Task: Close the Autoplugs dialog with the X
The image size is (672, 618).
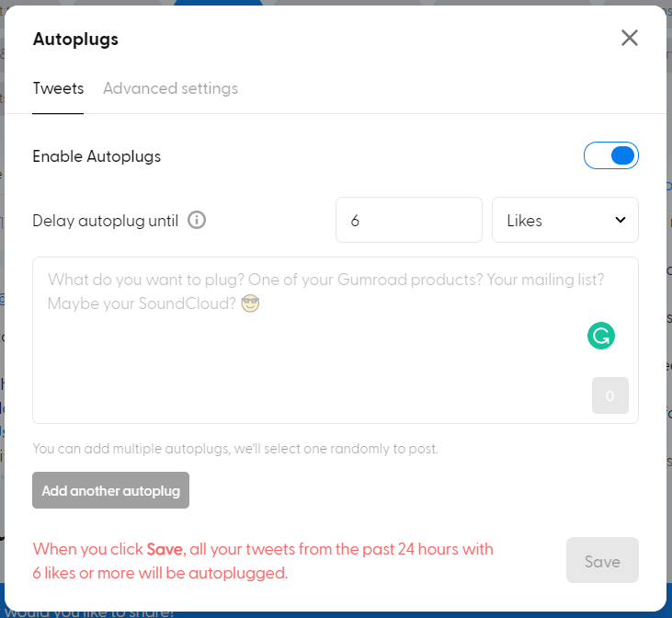Action: click(629, 38)
